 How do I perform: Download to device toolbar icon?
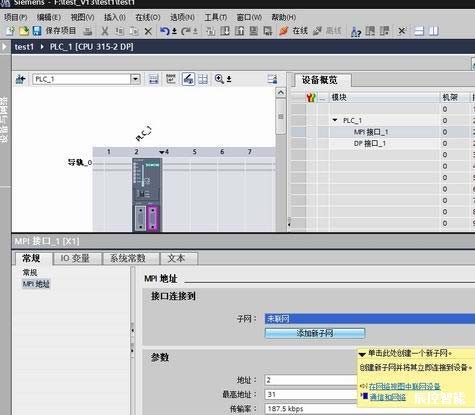[x=225, y=31]
